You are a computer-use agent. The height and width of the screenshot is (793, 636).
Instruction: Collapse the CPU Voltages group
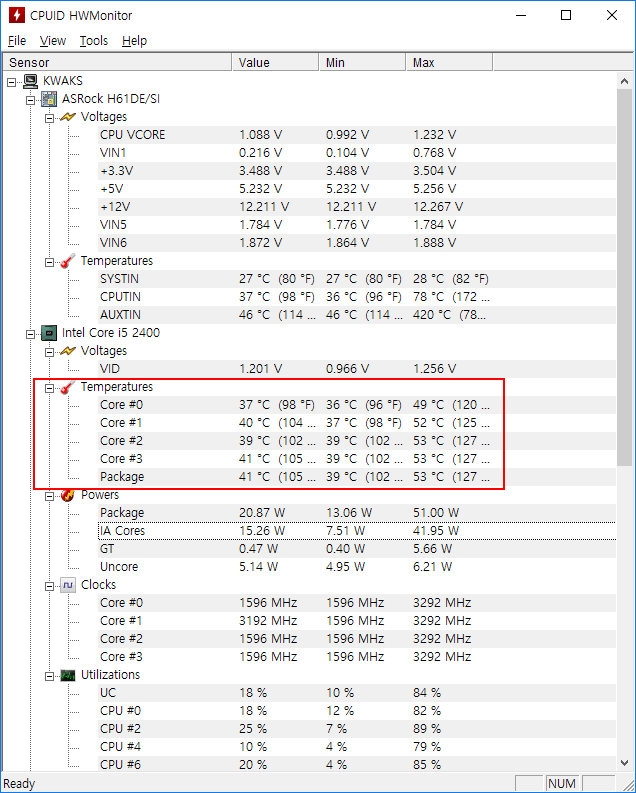pyautogui.click(x=49, y=352)
